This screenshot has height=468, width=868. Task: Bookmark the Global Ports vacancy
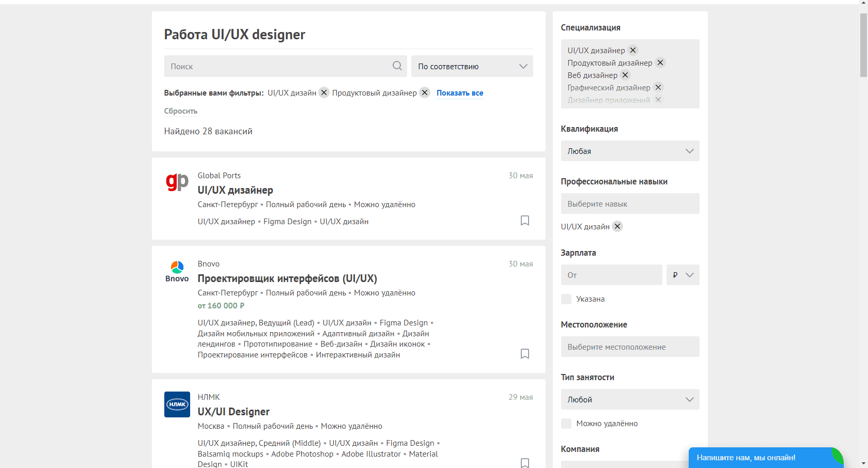(x=525, y=221)
